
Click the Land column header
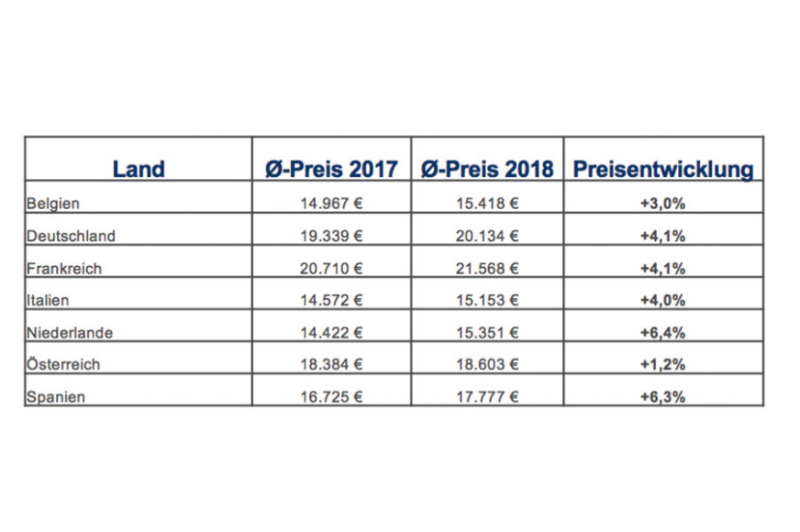tap(138, 170)
